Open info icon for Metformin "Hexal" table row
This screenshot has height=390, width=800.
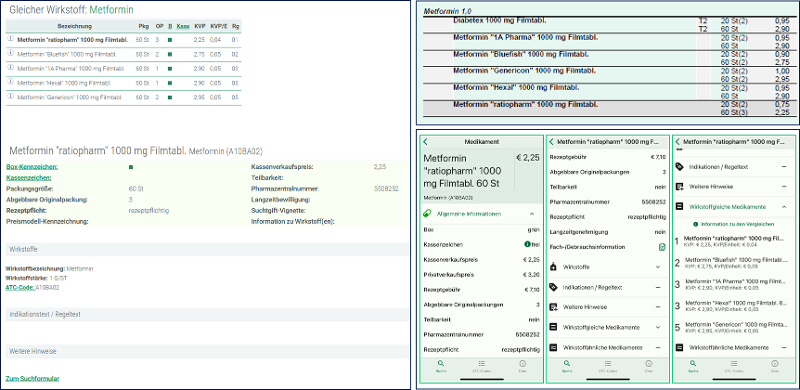[10, 82]
